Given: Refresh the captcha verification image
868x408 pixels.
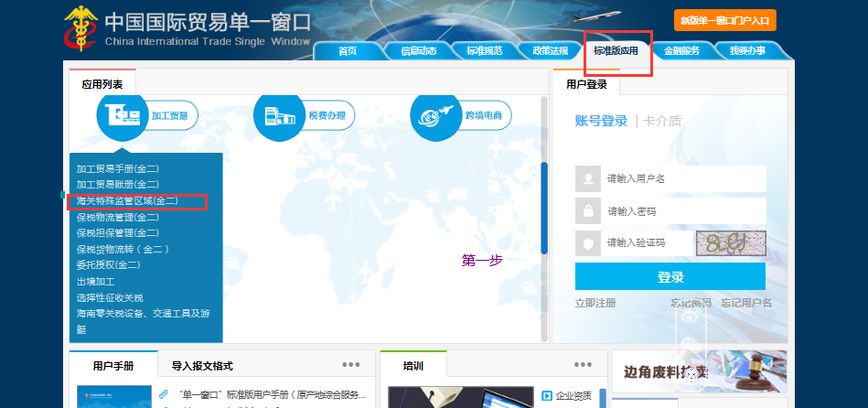Looking at the screenshot, I should [732, 243].
